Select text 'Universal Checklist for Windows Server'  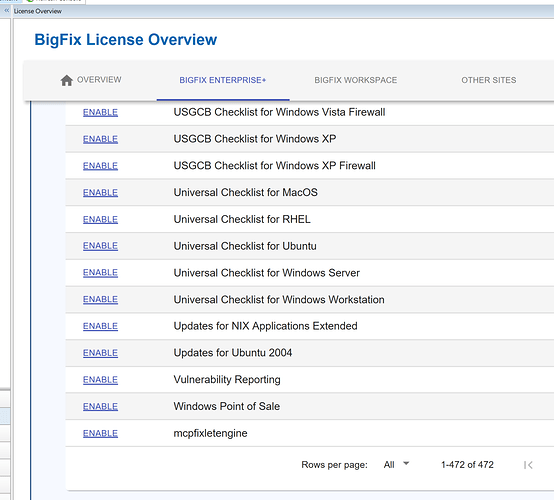267,273
